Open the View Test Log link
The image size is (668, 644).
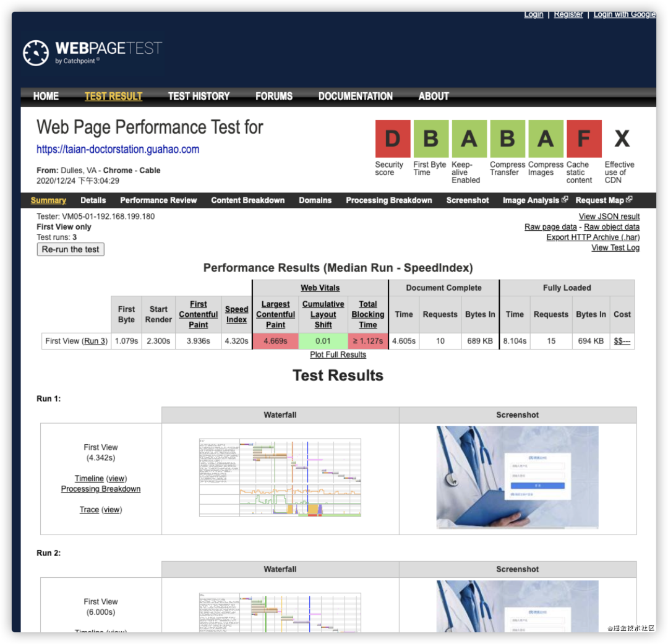pyautogui.click(x=615, y=247)
